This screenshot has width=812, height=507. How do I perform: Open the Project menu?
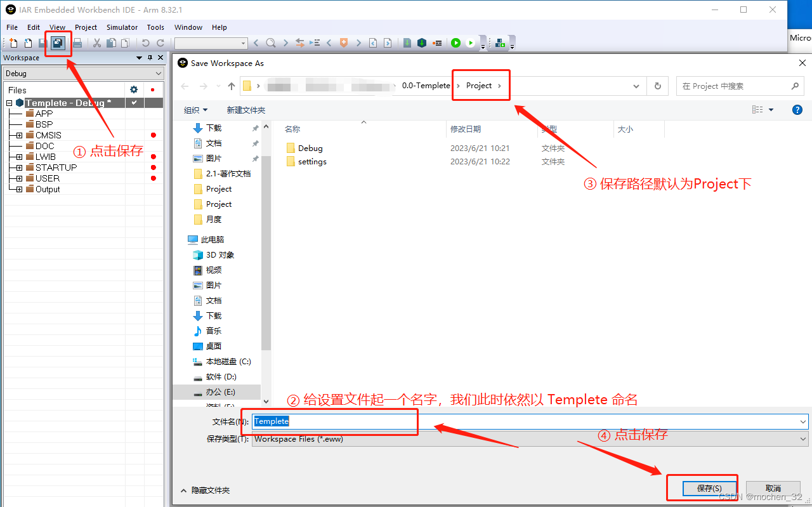point(86,27)
